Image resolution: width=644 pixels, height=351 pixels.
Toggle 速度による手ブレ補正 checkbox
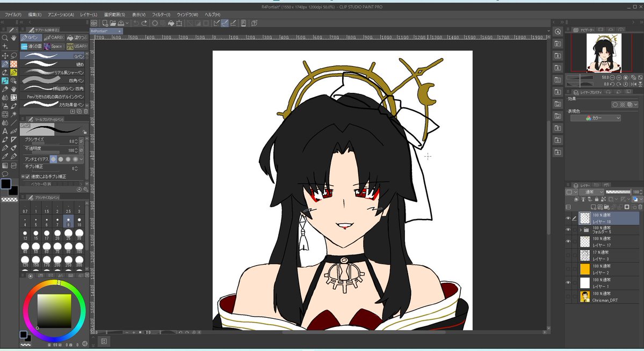coord(27,177)
